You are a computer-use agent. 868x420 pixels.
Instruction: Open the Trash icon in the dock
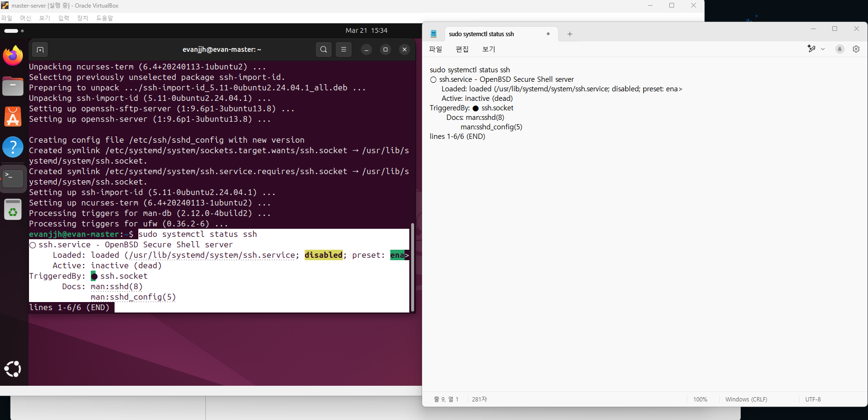coord(13,209)
